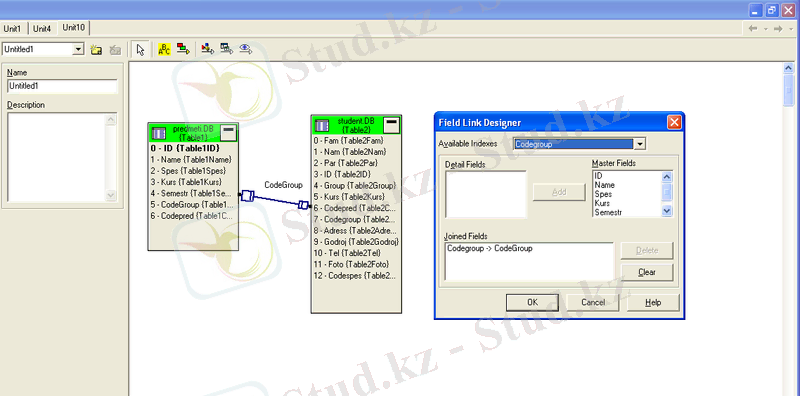This screenshot has height=396, width=800.
Task: Switch to the Unit1 tab
Action: 13,29
